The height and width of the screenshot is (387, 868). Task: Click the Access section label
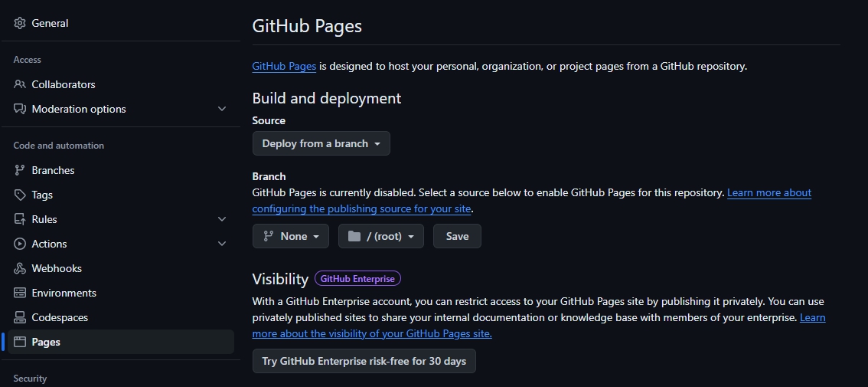point(27,59)
